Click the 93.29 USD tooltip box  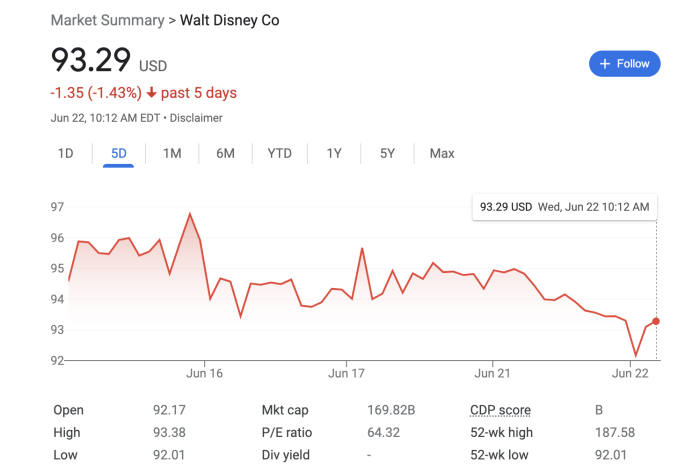564,207
